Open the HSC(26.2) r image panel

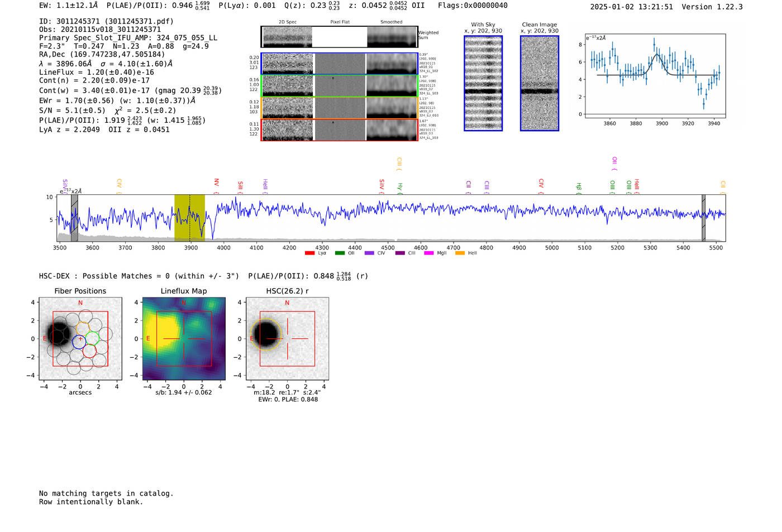[x=287, y=339]
